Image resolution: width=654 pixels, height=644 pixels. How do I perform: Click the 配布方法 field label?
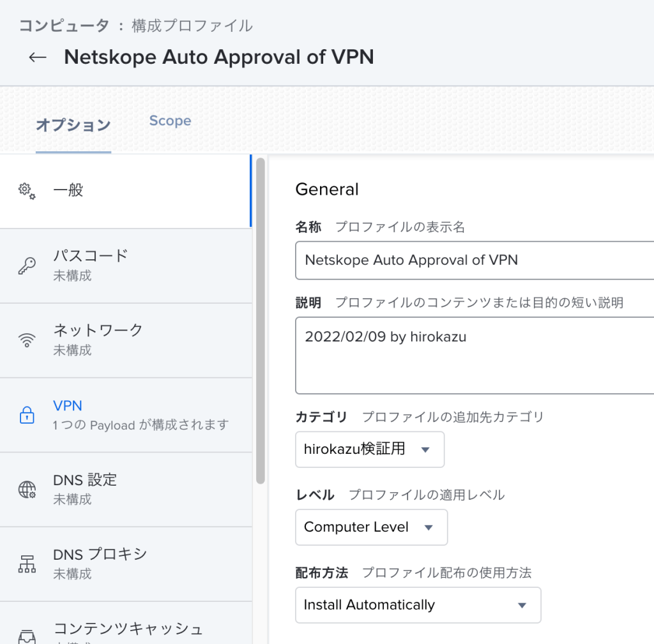[x=322, y=573]
